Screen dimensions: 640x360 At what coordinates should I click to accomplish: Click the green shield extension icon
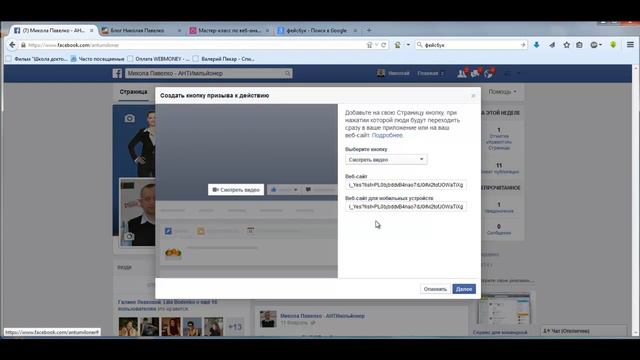(x=613, y=45)
